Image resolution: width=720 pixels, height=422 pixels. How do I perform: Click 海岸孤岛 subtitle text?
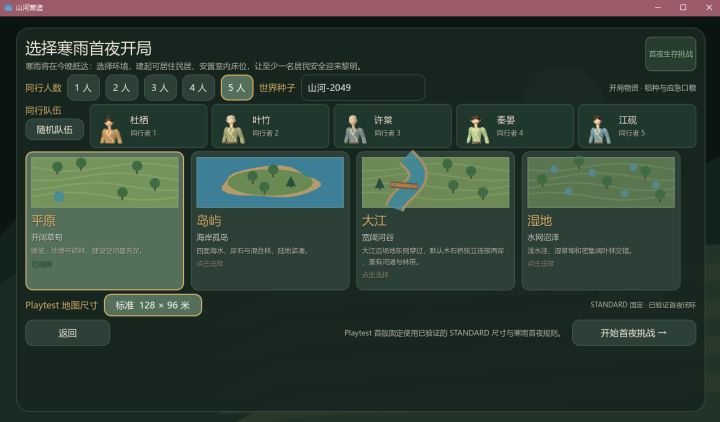212,237
